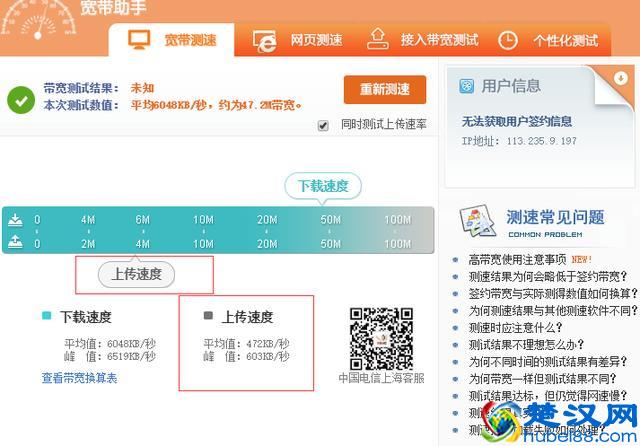Open the 宽带测速 tab
This screenshot has height=446, width=640.
[x=171, y=40]
